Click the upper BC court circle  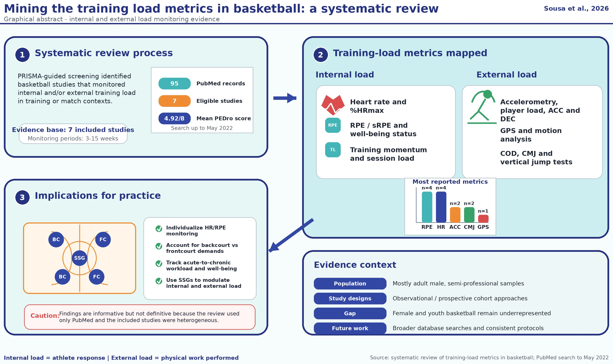click(x=56, y=239)
